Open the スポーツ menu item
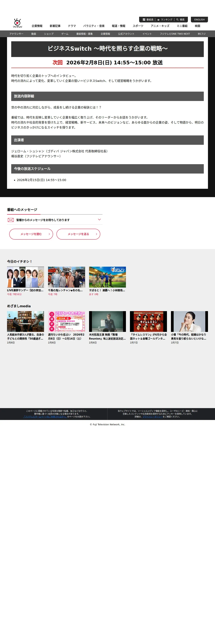Viewport: 215px width, 644px height. click(138, 26)
